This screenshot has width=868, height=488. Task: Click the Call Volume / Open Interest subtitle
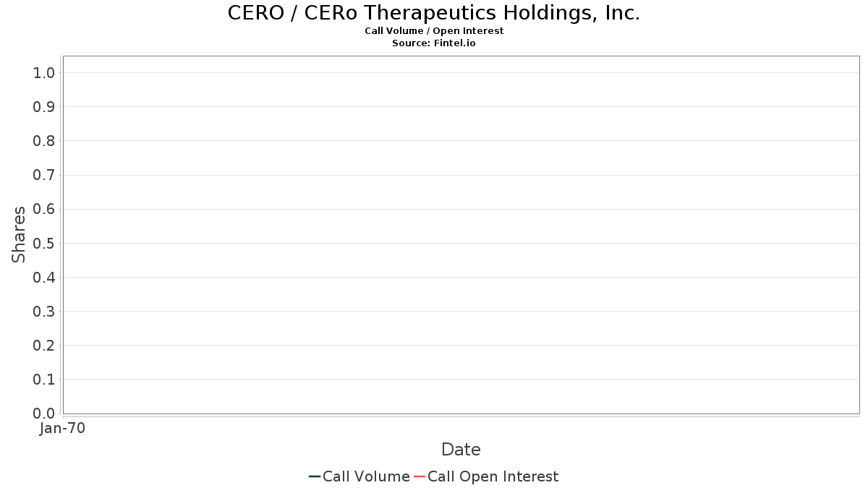tap(434, 31)
